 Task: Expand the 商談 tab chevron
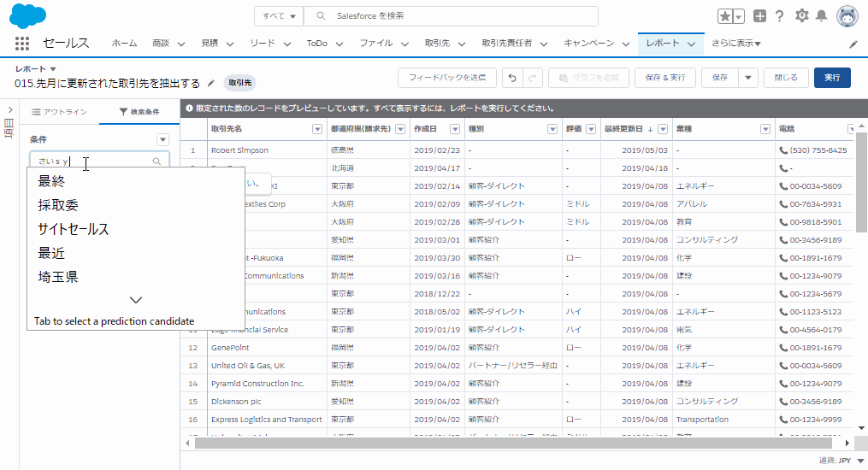181,44
